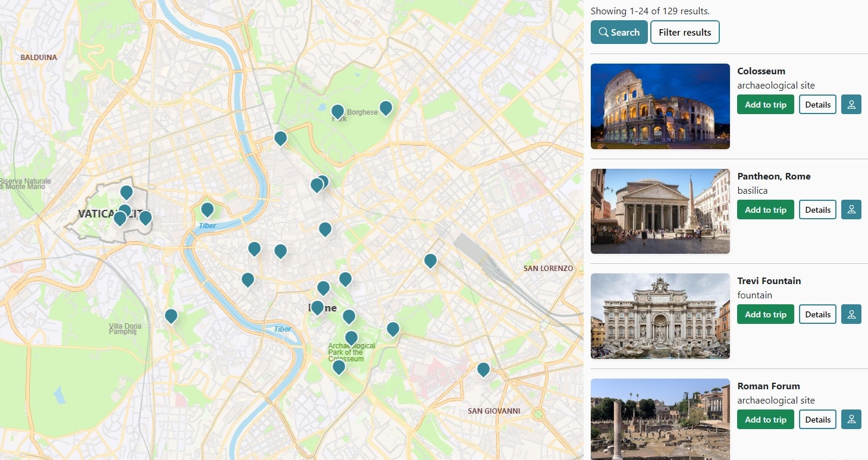
Task: Select marker just above San Giovanni label
Action: pyautogui.click(x=483, y=370)
